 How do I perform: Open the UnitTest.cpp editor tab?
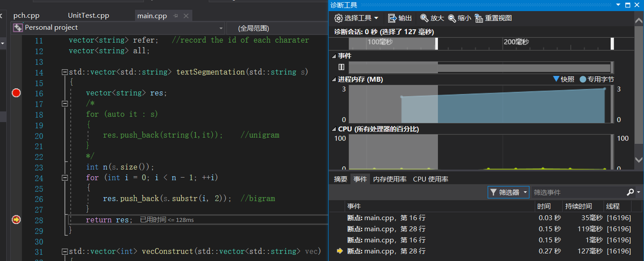[x=88, y=16]
